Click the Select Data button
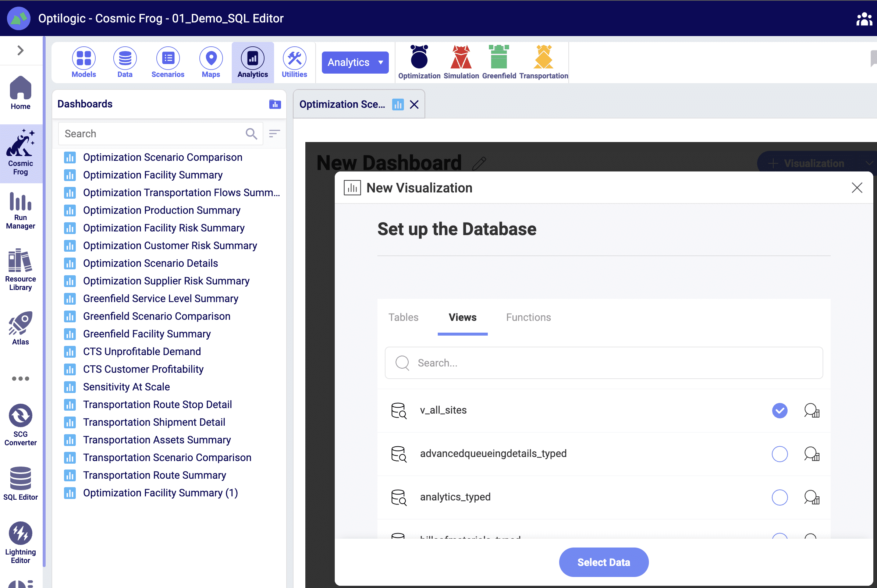The image size is (877, 588). pyautogui.click(x=603, y=562)
